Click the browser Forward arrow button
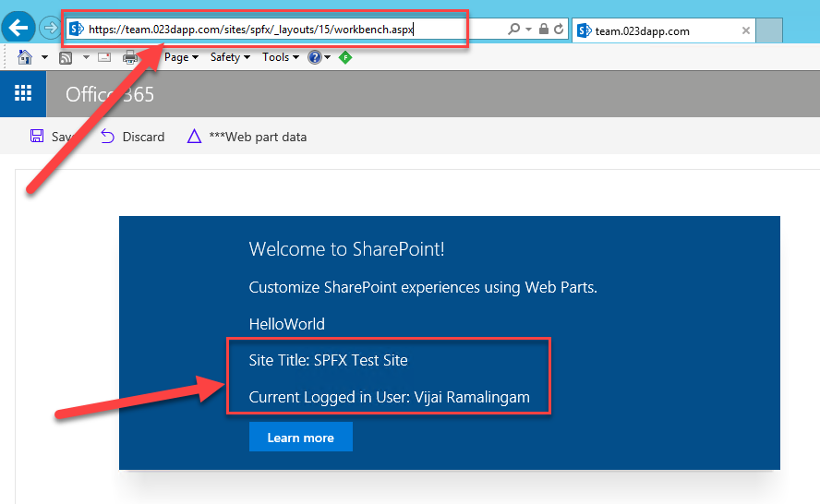This screenshot has height=504, width=820. tap(50, 28)
